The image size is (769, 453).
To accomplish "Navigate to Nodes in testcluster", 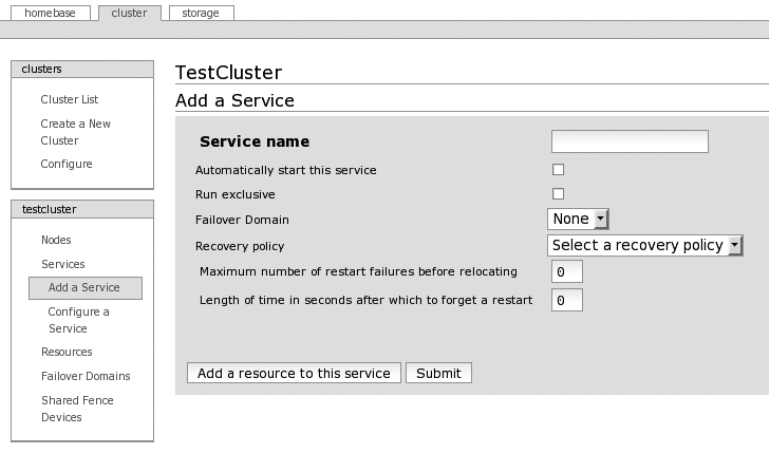I will 56,240.
